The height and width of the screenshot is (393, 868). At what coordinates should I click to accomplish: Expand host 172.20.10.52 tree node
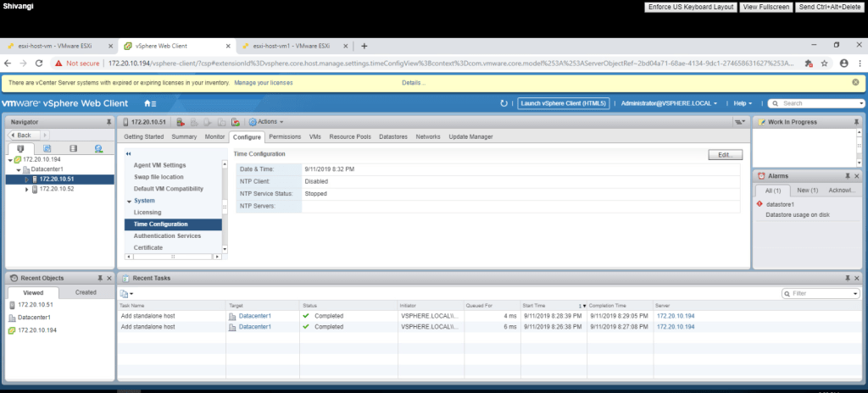point(26,189)
